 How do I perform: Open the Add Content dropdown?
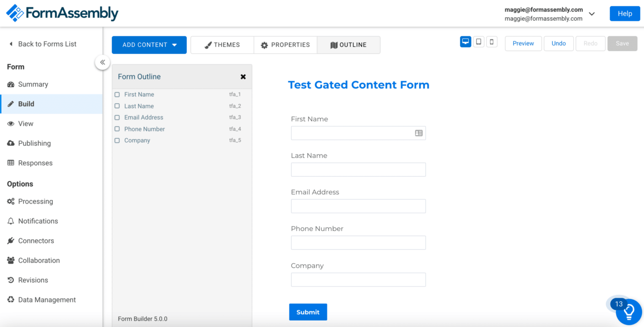149,45
